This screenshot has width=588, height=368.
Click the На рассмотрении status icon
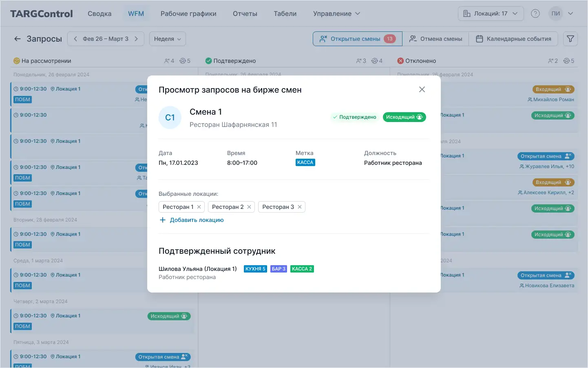pos(17,61)
